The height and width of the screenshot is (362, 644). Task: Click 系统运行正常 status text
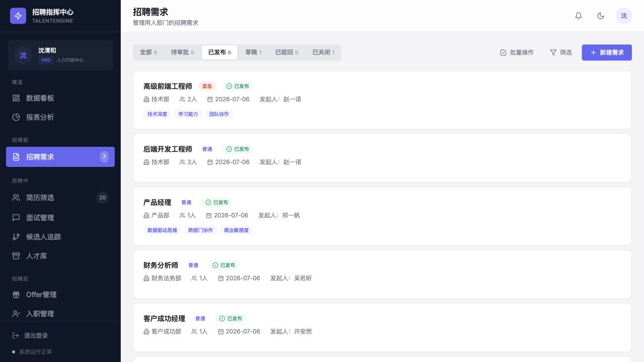click(35, 352)
